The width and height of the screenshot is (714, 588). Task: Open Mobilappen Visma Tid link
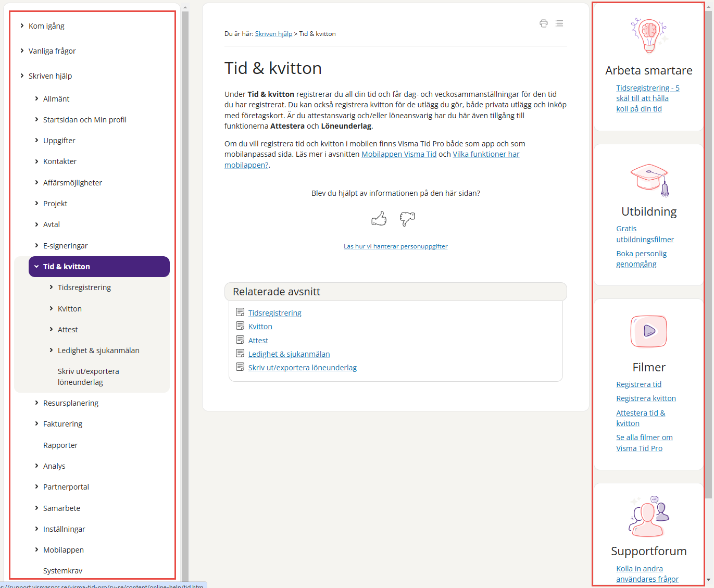pyautogui.click(x=399, y=154)
